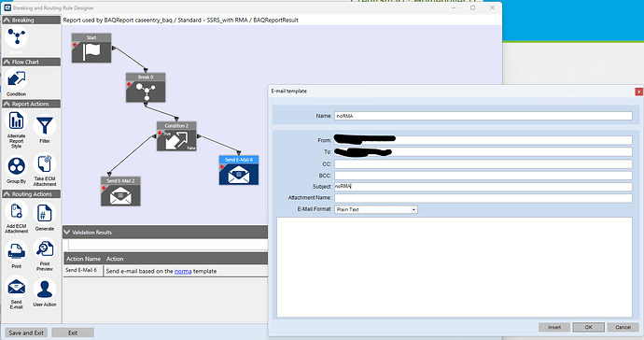The image size is (644, 340).
Task: Click Save and Exit button
Action: [x=26, y=333]
